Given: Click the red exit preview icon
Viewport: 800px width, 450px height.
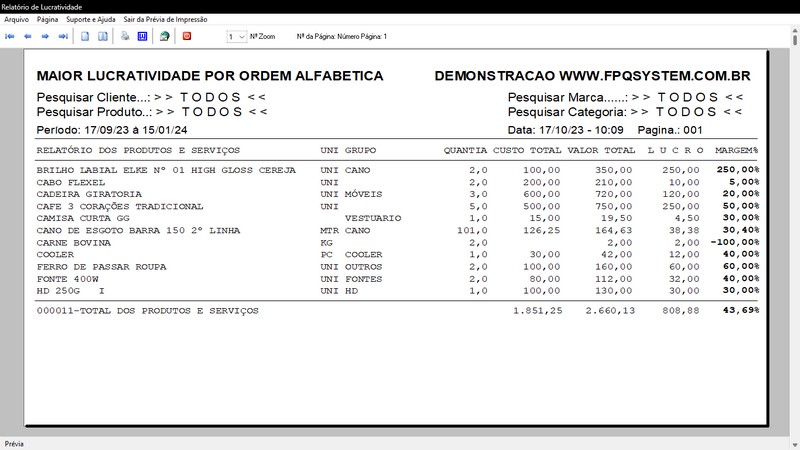Looking at the screenshot, I should 186,36.
